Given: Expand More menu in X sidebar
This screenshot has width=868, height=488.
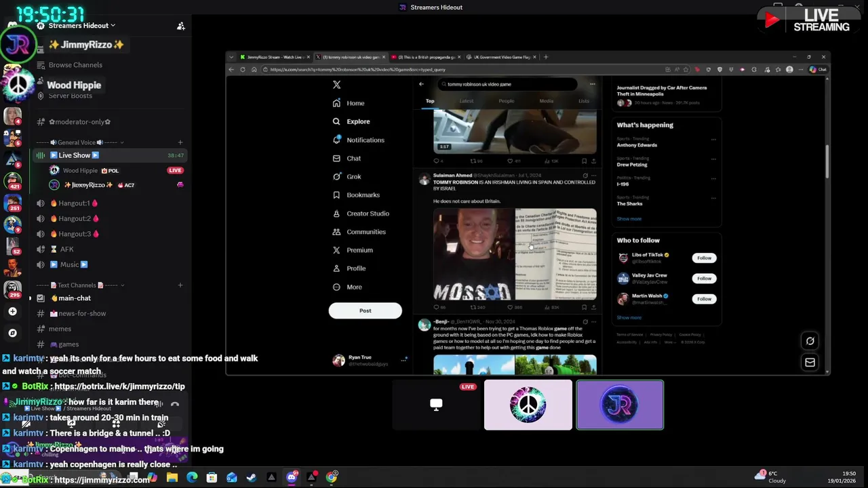Looking at the screenshot, I should pyautogui.click(x=347, y=287).
